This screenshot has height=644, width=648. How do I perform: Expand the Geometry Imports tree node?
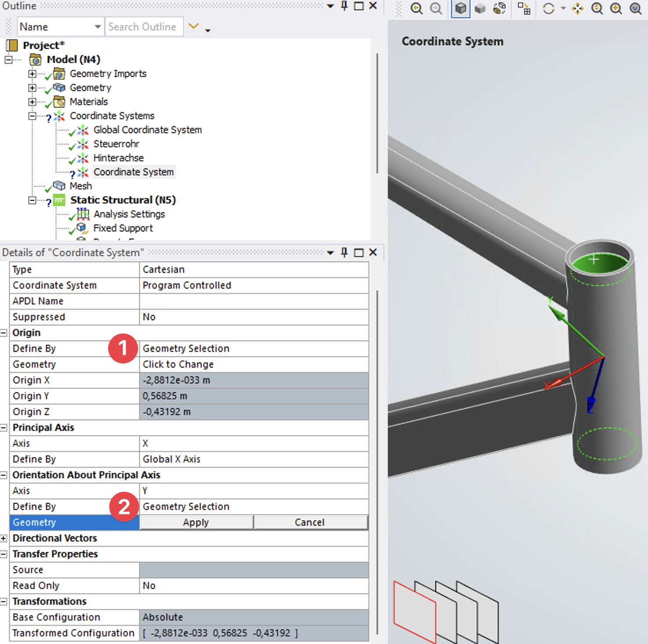[x=32, y=74]
